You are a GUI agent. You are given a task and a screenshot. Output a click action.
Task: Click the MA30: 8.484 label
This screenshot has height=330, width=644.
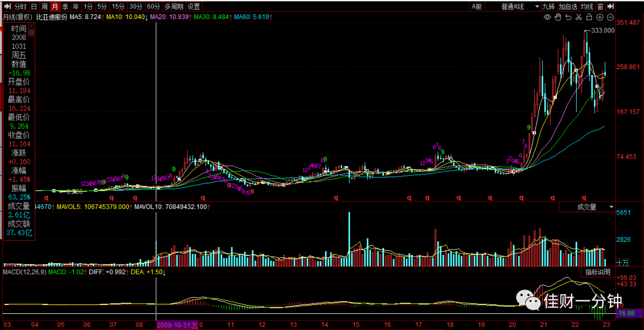click(213, 17)
